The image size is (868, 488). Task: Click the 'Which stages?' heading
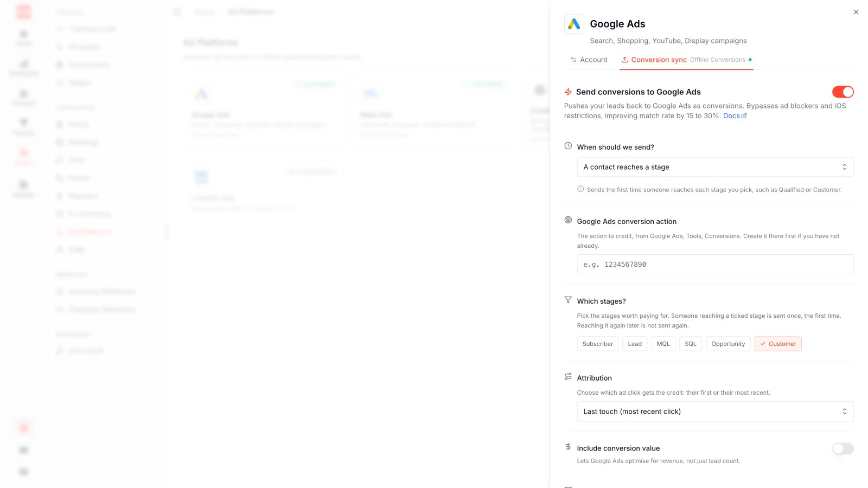pos(602,301)
